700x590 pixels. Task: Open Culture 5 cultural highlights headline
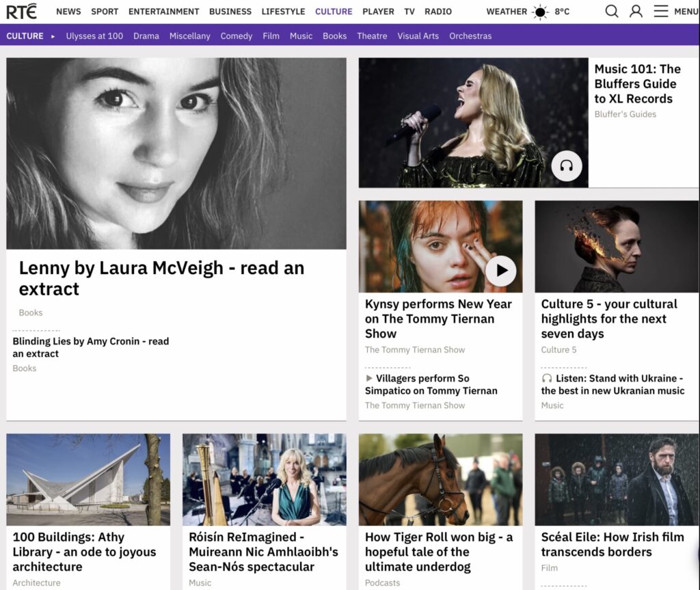[x=609, y=319]
